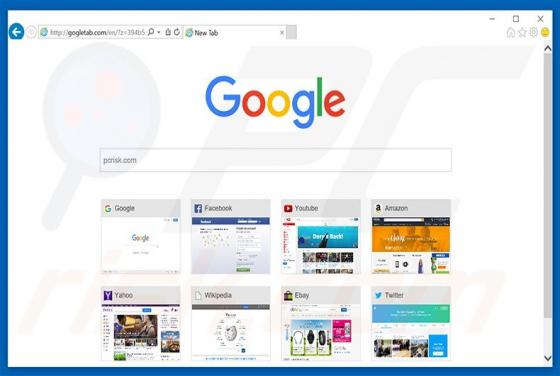Focus the search box containing pcrisk.com
This screenshot has height=376, width=560.
pyautogui.click(x=275, y=160)
